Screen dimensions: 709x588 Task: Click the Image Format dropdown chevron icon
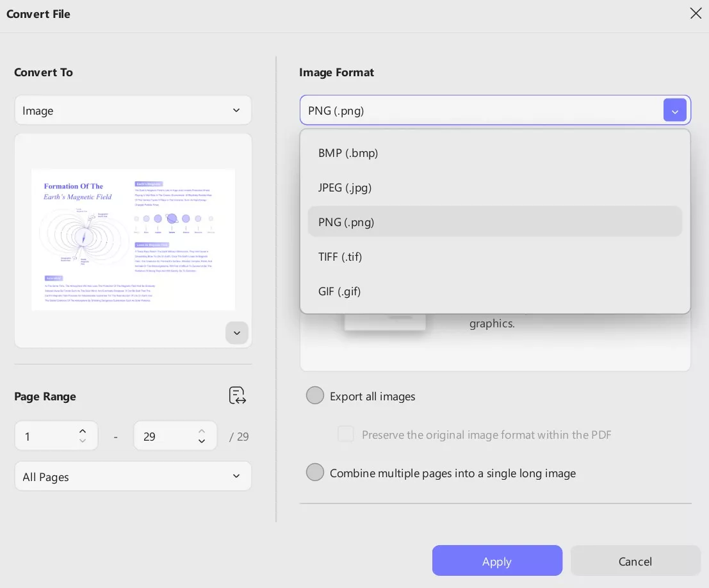pos(675,110)
